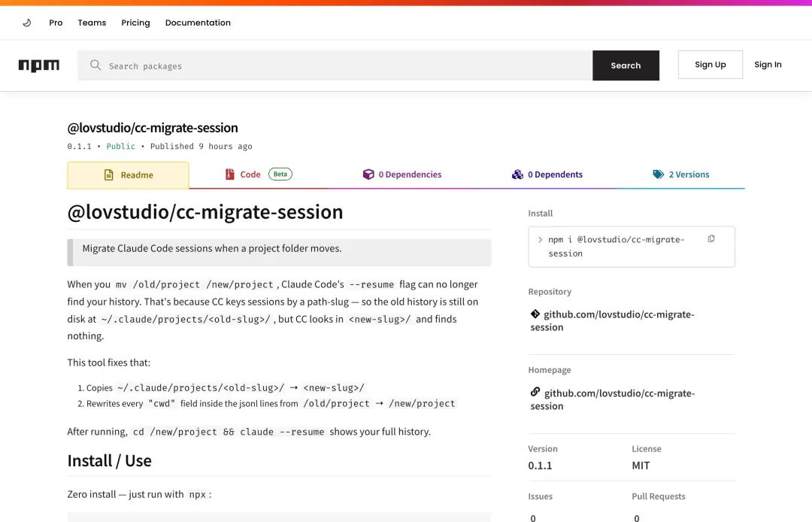812x522 pixels.
Task: Click the Readme document icon
Action: point(109,175)
